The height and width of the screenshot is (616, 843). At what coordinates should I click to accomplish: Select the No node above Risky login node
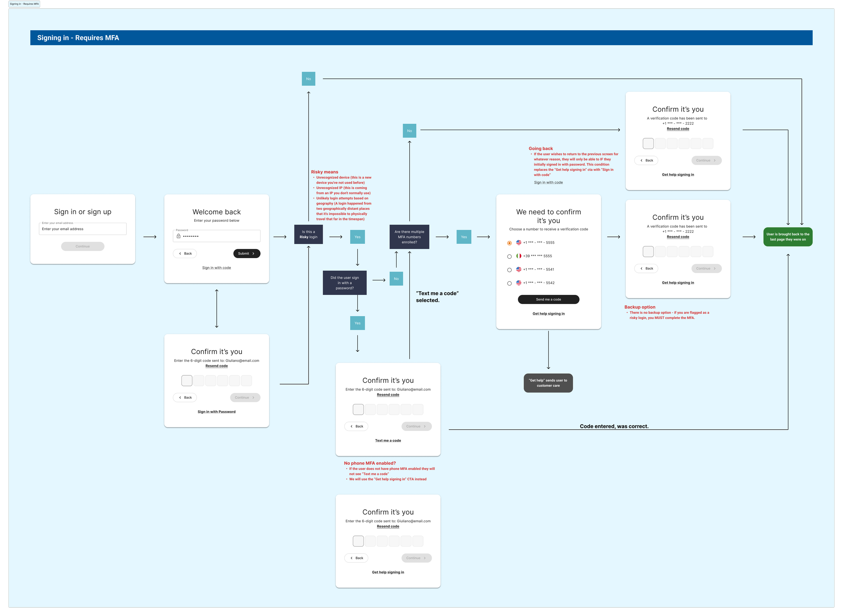(308, 79)
